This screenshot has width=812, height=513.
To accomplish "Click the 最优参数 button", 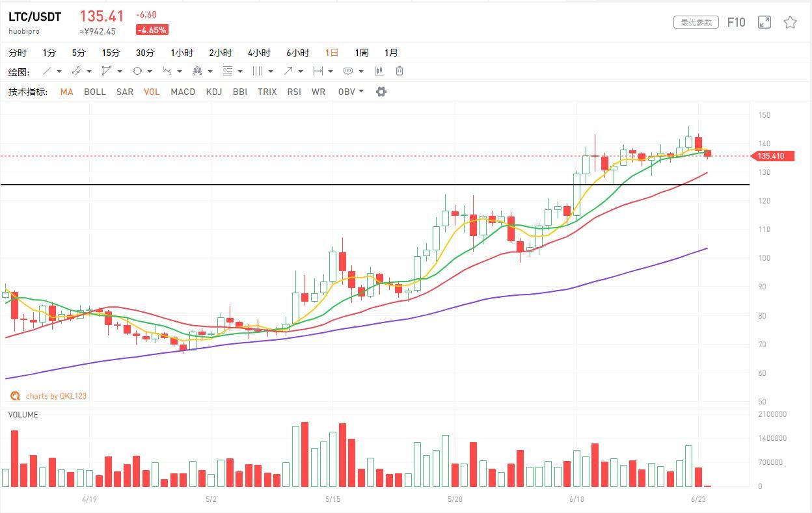I will (x=696, y=22).
